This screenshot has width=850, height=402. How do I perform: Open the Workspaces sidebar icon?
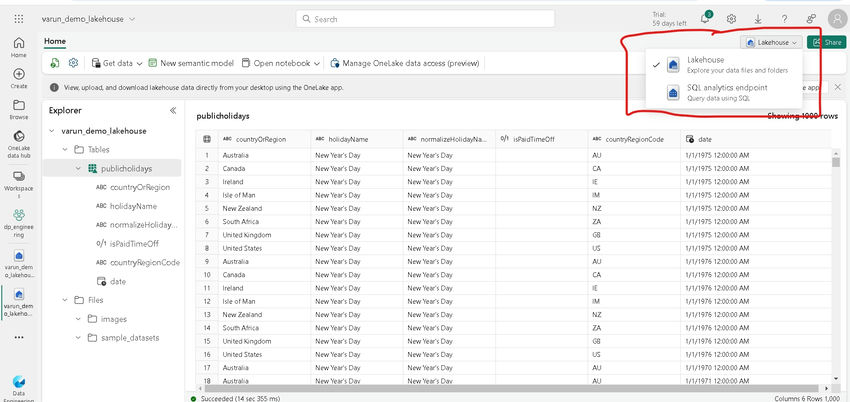pos(19,182)
